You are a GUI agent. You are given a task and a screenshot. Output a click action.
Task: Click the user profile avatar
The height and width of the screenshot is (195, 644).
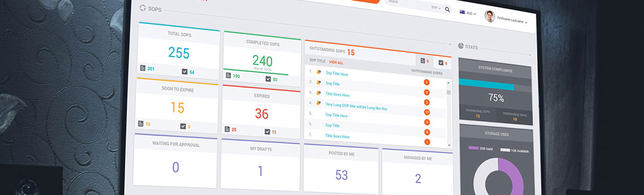[x=490, y=16]
